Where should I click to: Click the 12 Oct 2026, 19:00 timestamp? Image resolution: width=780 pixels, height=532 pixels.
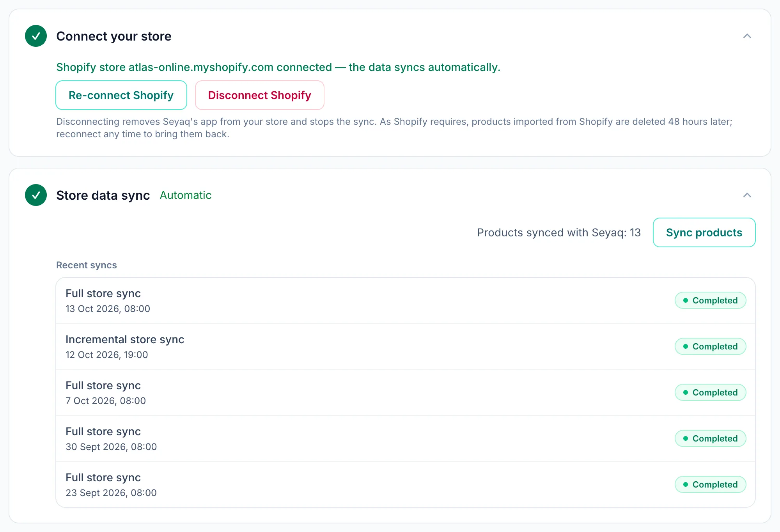[x=107, y=355]
